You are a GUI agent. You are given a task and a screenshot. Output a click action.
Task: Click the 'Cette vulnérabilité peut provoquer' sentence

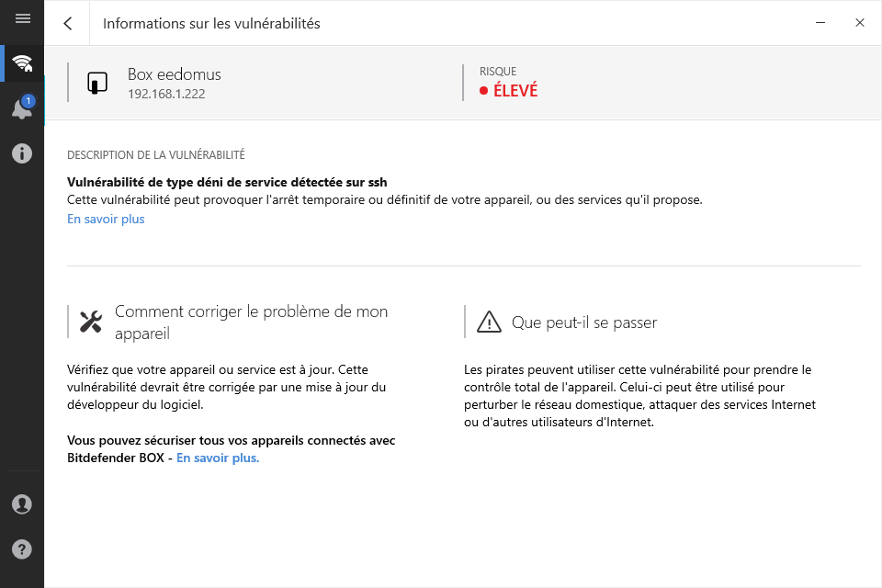(x=385, y=199)
